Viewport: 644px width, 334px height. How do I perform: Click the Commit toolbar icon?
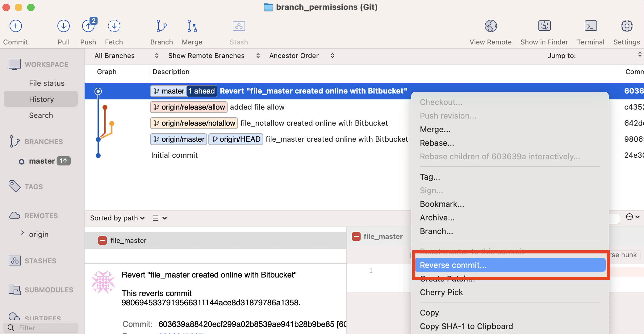coord(15,26)
